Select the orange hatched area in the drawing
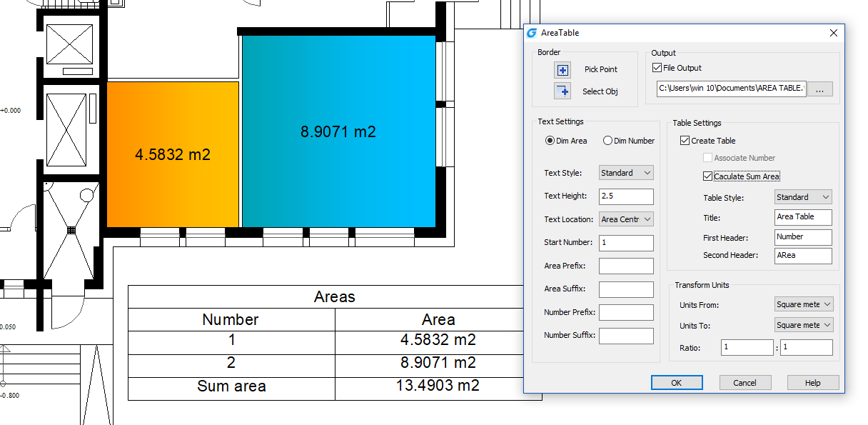The height and width of the screenshot is (425, 868). tap(173, 154)
